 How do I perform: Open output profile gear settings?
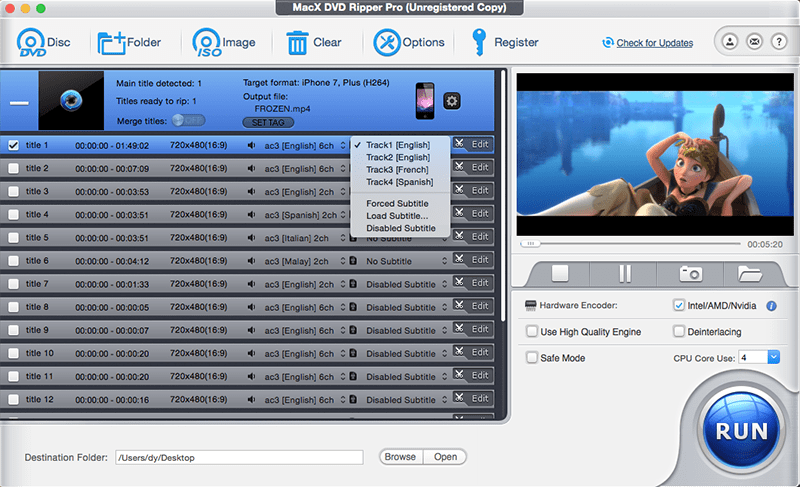(x=452, y=101)
